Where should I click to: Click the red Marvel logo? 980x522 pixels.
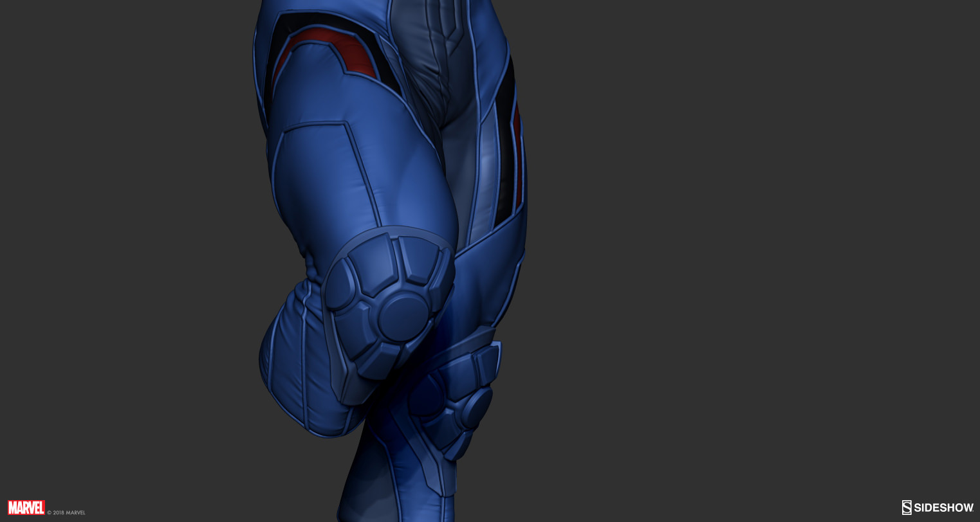26,507
